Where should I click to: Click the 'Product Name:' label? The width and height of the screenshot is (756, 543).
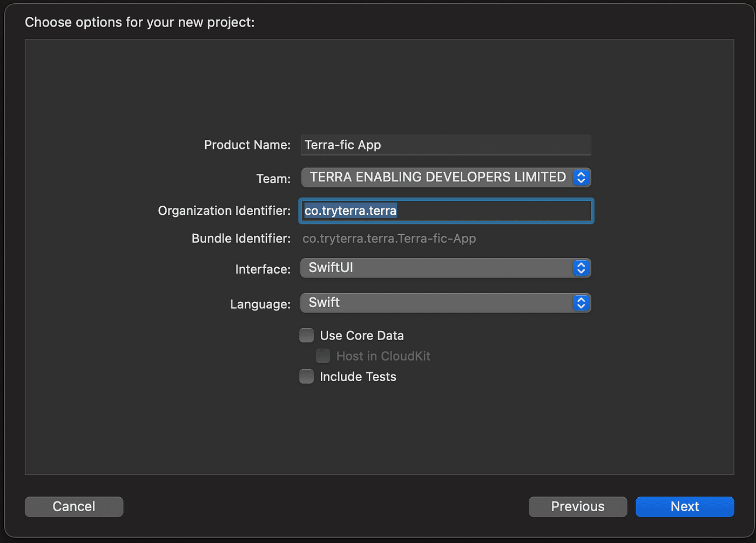point(247,145)
